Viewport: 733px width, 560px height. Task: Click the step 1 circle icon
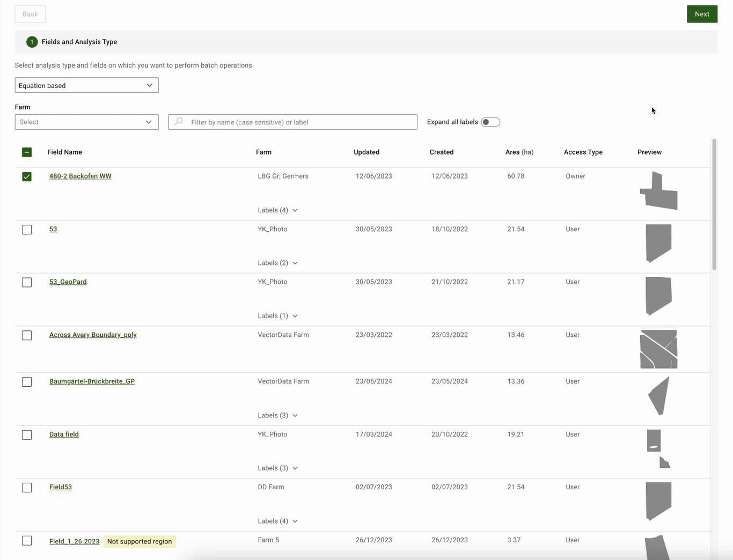[32, 42]
